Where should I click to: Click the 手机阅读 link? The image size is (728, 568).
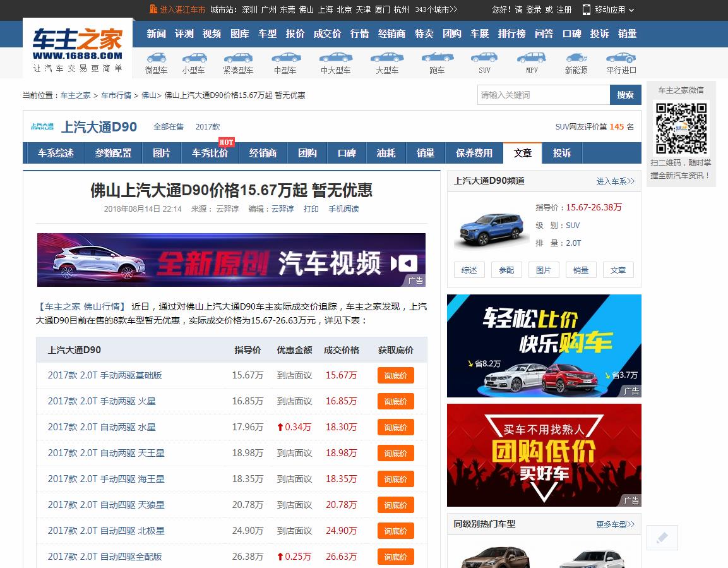[x=343, y=209]
